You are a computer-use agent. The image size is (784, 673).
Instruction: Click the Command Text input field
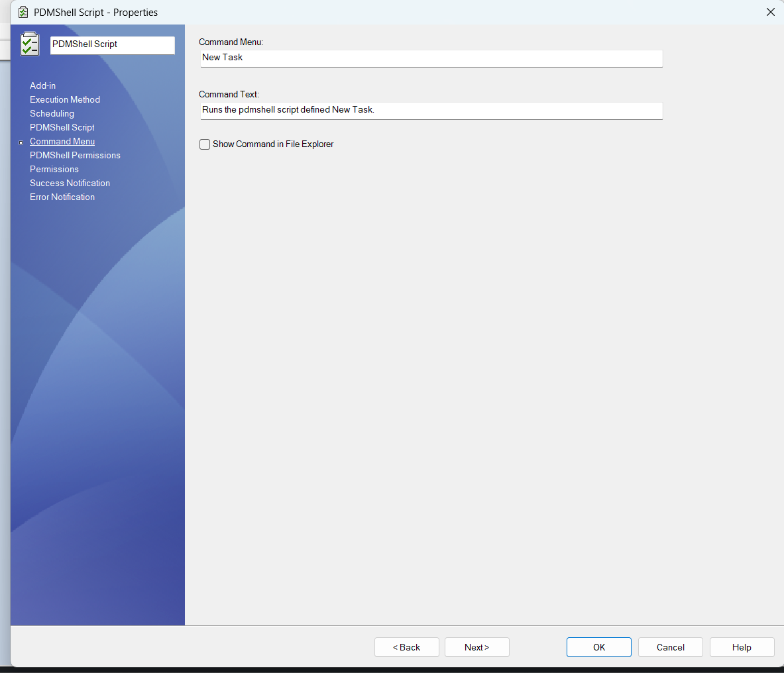click(431, 111)
